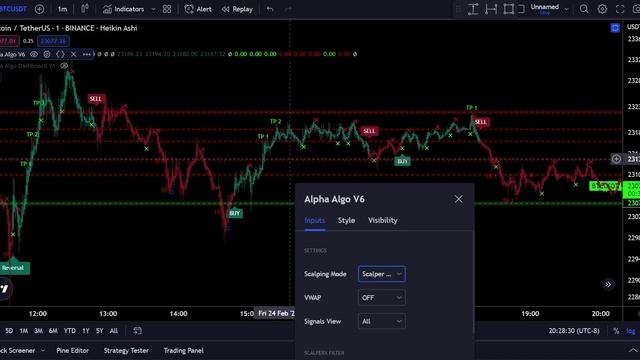640x360 pixels.
Task: Start bar Replay mode
Action: [x=237, y=9]
